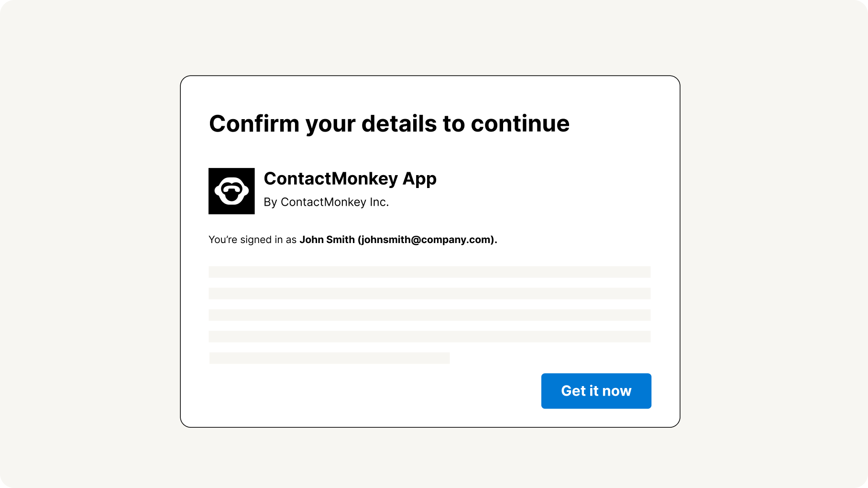The height and width of the screenshot is (488, 868).
Task: Click the word details in the heading
Action: coord(399,124)
